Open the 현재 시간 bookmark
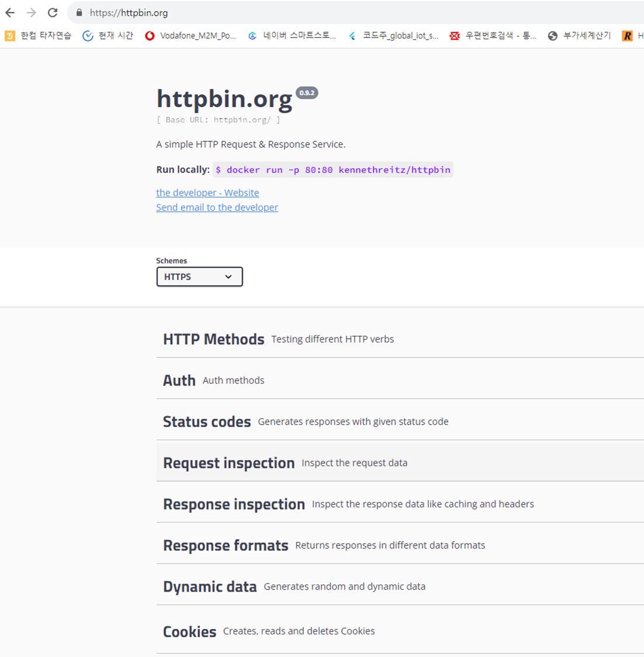The image size is (644, 657). (108, 36)
